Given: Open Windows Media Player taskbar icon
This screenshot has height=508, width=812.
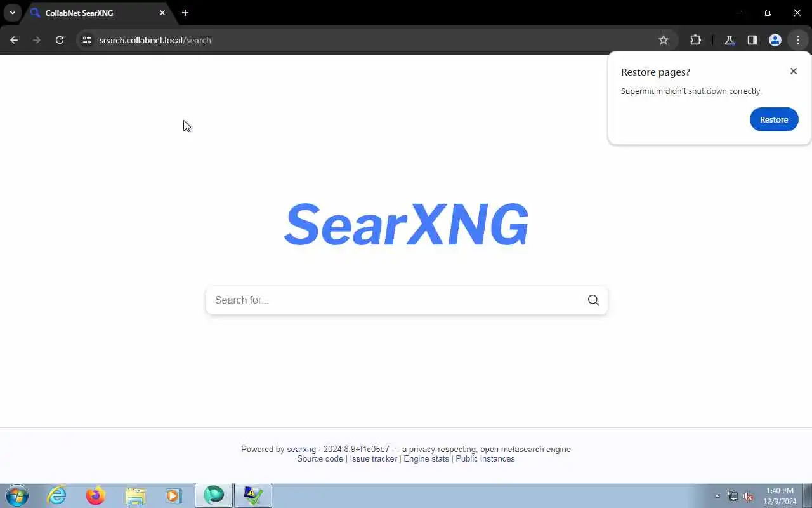Looking at the screenshot, I should tap(174, 495).
